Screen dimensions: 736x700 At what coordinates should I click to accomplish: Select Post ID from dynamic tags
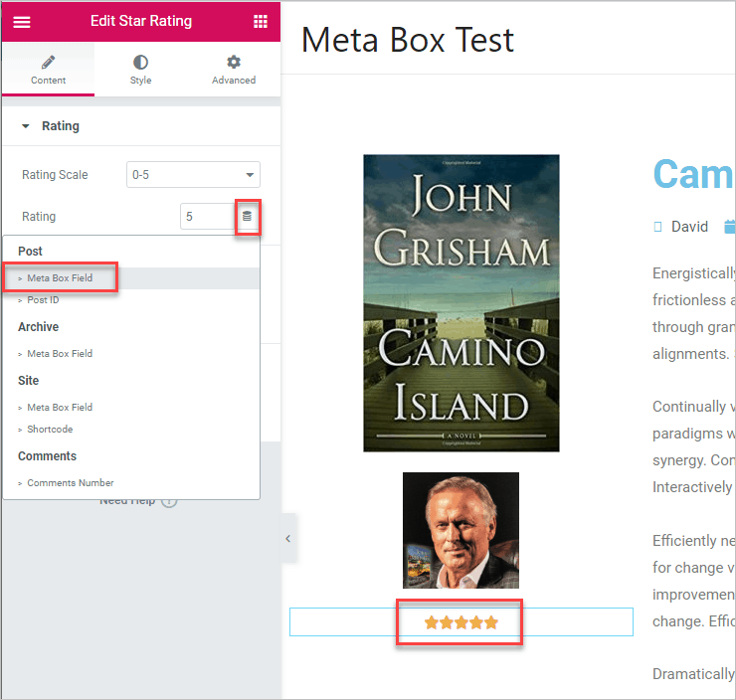tap(43, 300)
